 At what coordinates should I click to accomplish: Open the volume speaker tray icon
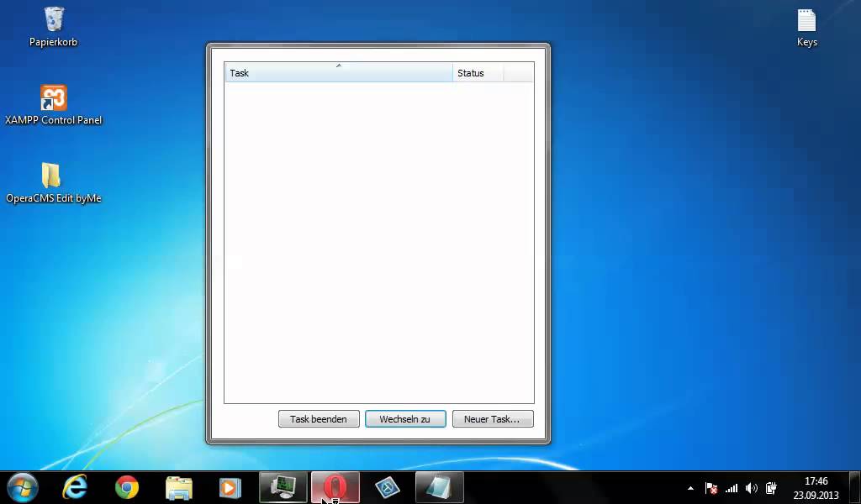(751, 488)
